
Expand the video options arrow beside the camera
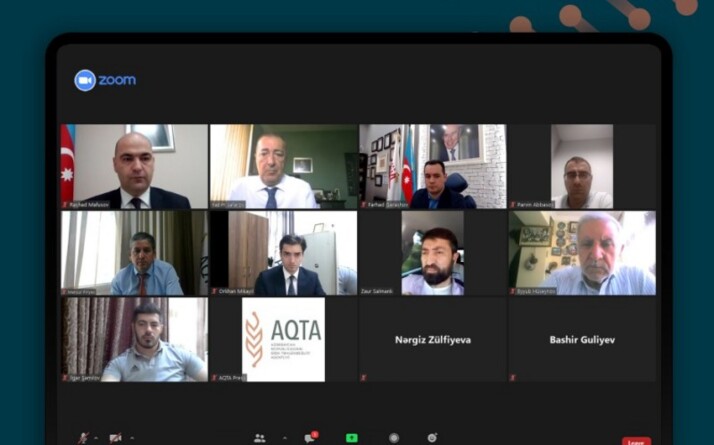pyautogui.click(x=132, y=438)
